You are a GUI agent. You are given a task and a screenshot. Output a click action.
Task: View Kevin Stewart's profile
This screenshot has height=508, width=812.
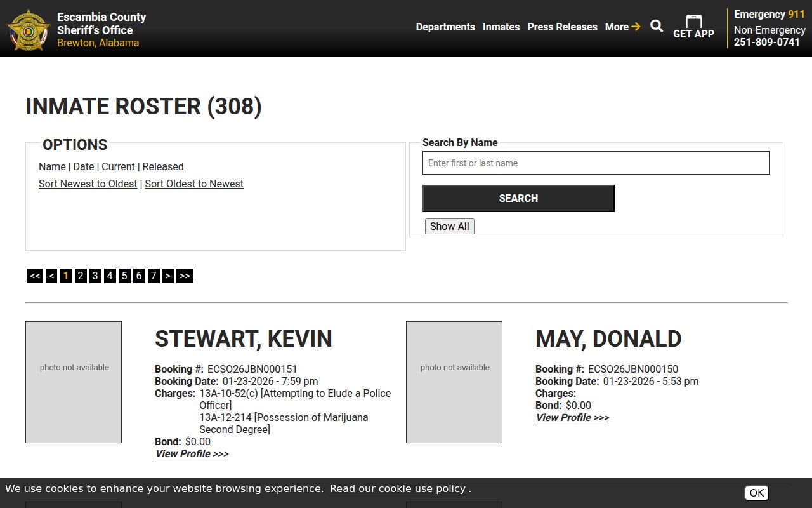coord(192,453)
